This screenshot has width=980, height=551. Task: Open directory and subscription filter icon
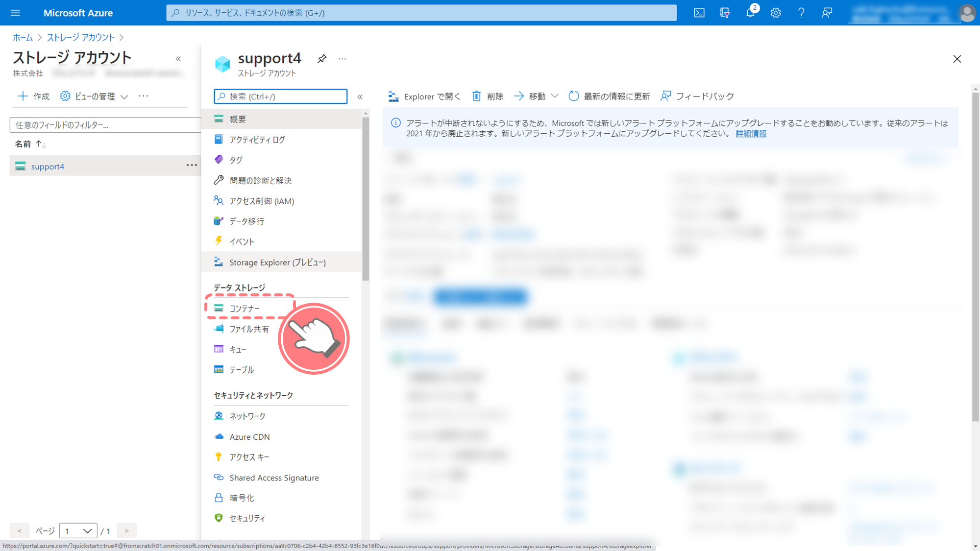(725, 13)
